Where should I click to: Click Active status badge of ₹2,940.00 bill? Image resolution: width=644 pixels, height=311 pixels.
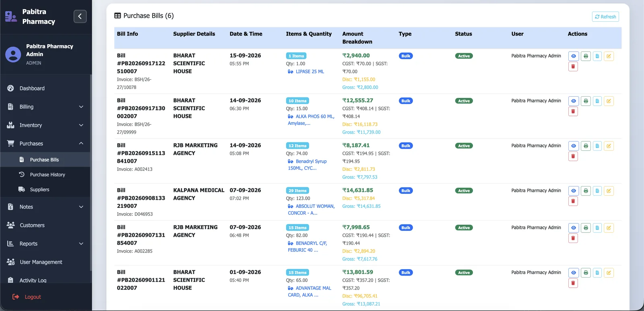464,56
